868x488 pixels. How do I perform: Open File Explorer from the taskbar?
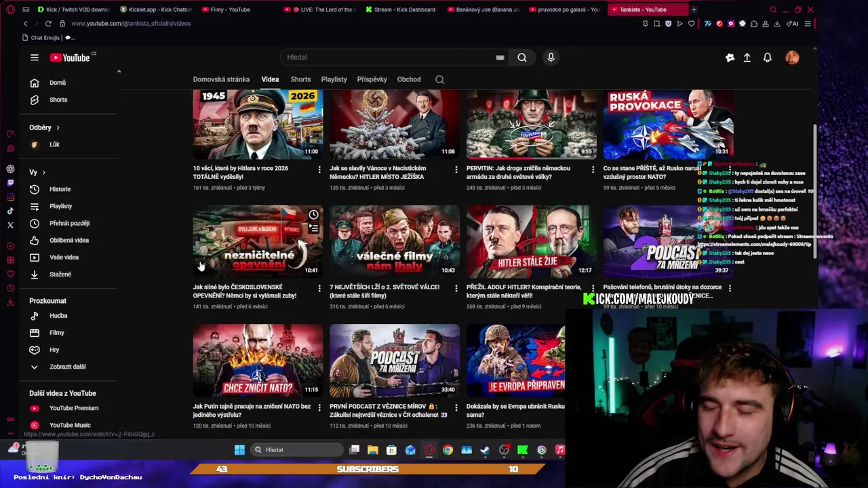tap(373, 450)
